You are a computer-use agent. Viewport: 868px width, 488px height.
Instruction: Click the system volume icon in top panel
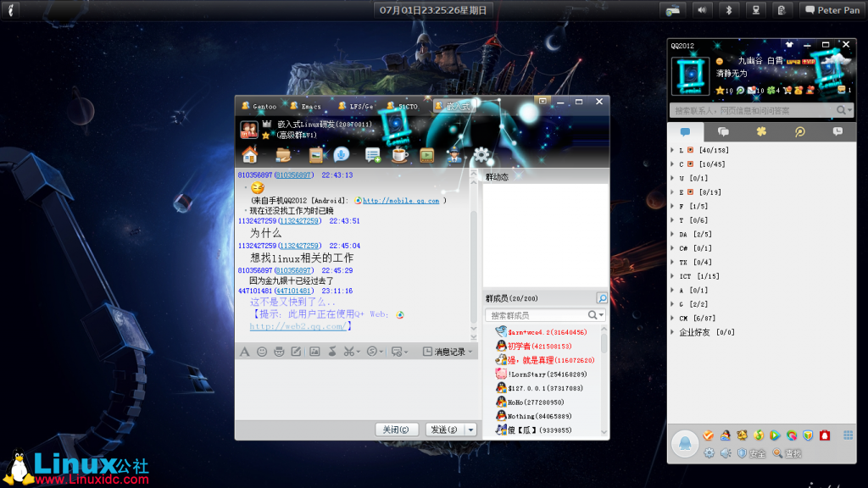(701, 10)
